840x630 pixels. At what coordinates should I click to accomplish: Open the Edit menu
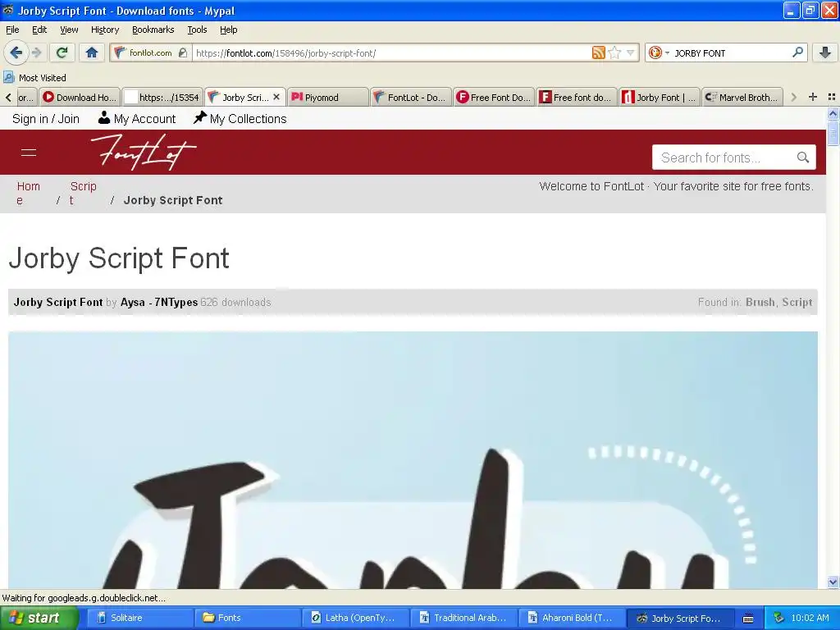tap(39, 30)
